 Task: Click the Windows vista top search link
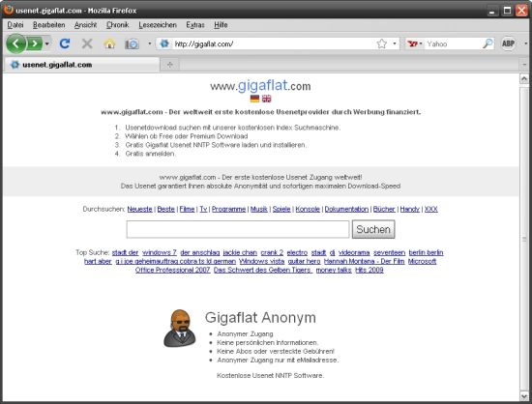(x=261, y=261)
